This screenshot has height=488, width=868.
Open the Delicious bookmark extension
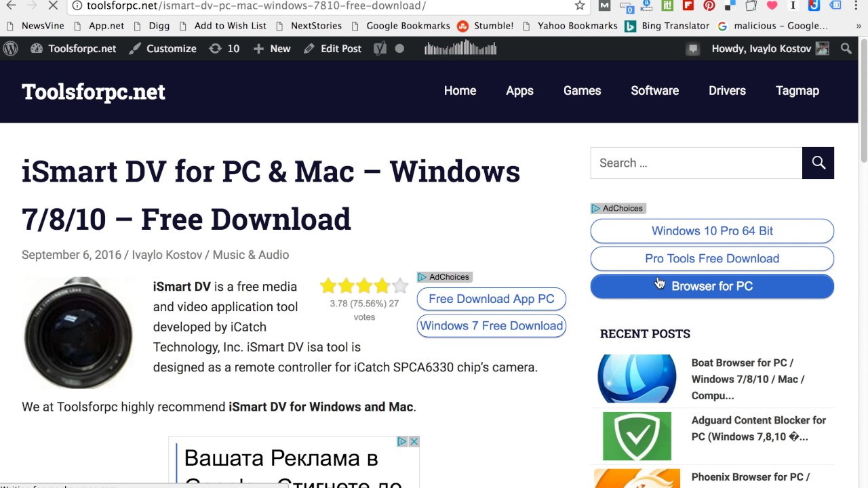tap(730, 5)
